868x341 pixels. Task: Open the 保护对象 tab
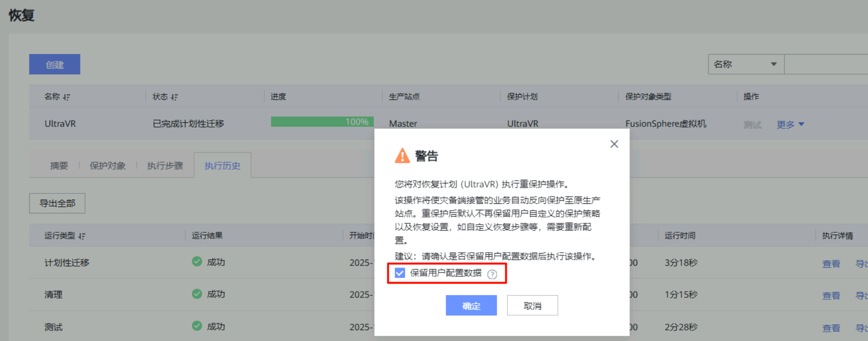click(x=108, y=166)
